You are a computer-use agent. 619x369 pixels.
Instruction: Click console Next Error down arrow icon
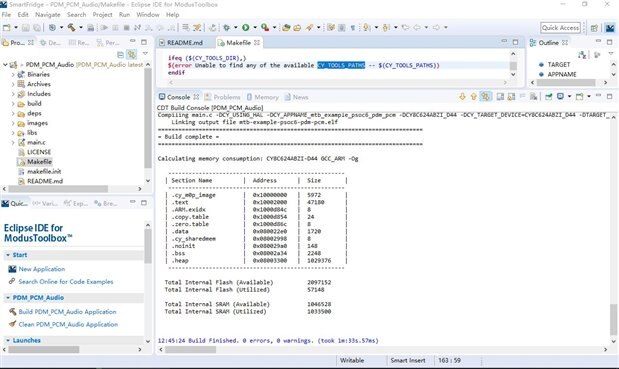coord(462,97)
